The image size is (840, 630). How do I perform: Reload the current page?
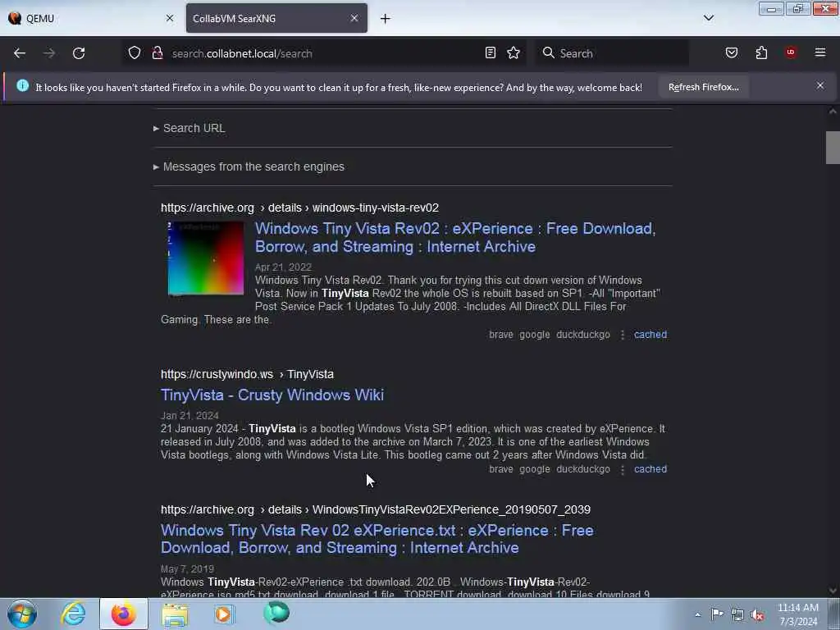[79, 53]
